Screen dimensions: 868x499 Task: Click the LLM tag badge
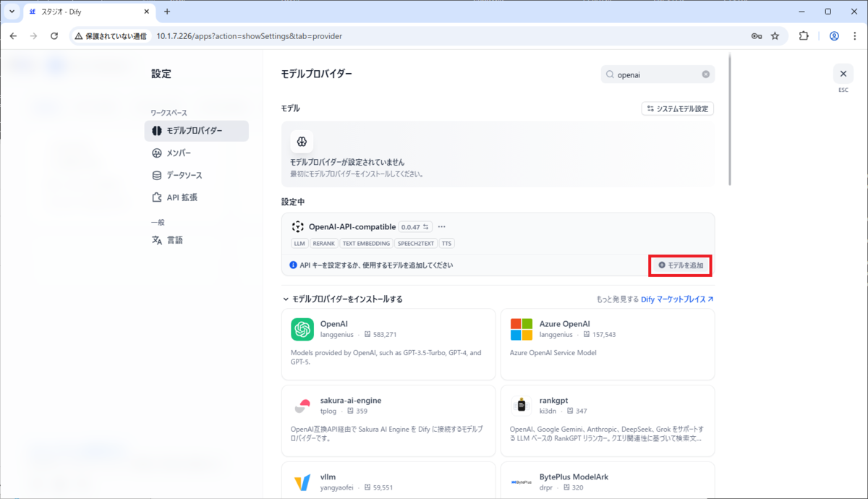[299, 244]
